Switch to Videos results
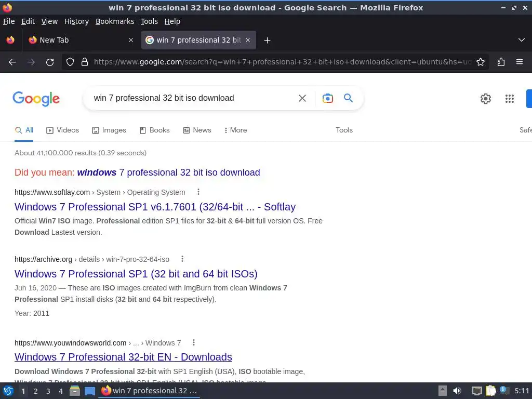This screenshot has height=399, width=532. click(63, 130)
